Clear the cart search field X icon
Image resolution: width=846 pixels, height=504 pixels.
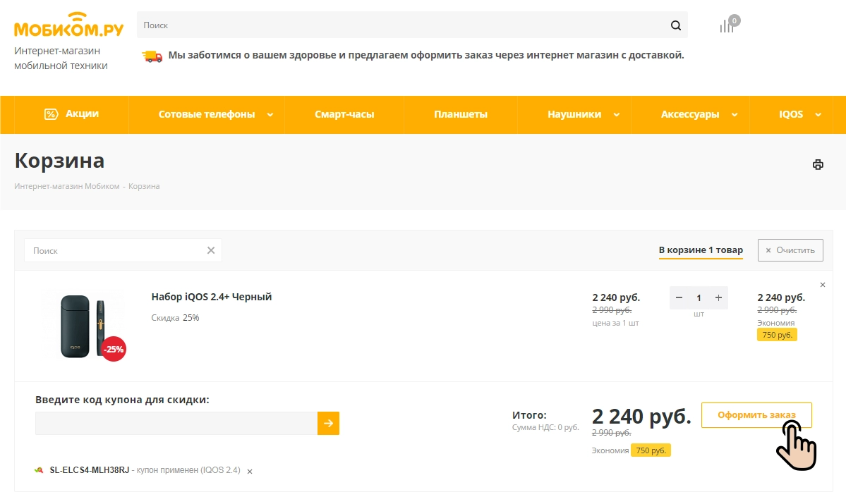tap(211, 250)
